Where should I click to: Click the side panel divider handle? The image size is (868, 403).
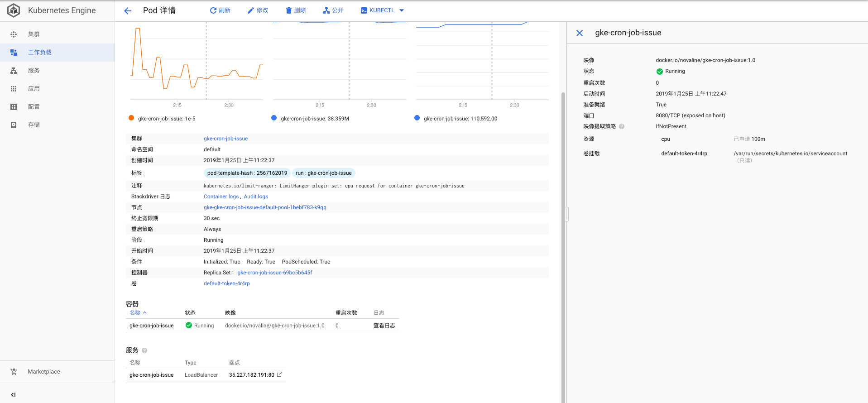point(566,214)
